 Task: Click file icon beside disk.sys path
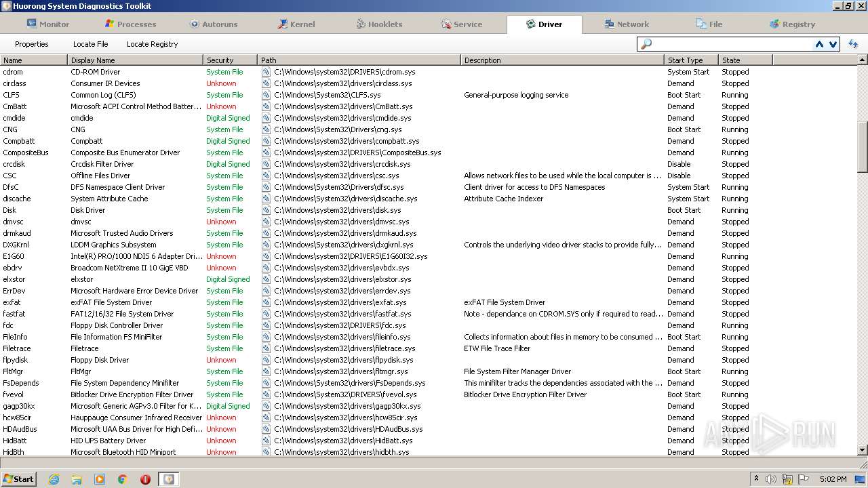coord(267,210)
